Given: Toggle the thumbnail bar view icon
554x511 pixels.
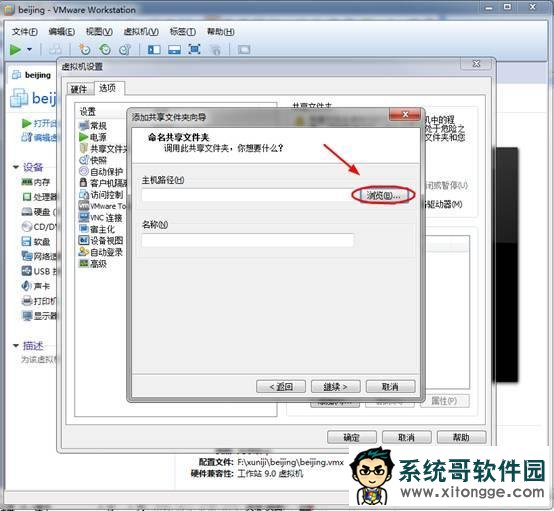Looking at the screenshot, I should point(174,49).
